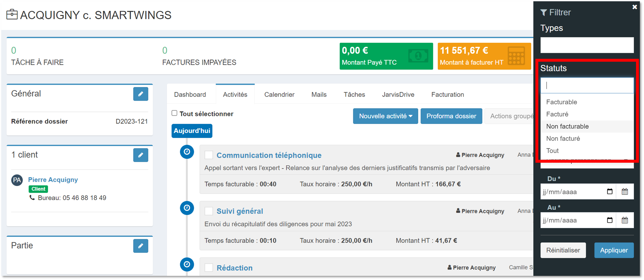
Task: Click the funnel icon beside Filtrer
Action: [544, 12]
